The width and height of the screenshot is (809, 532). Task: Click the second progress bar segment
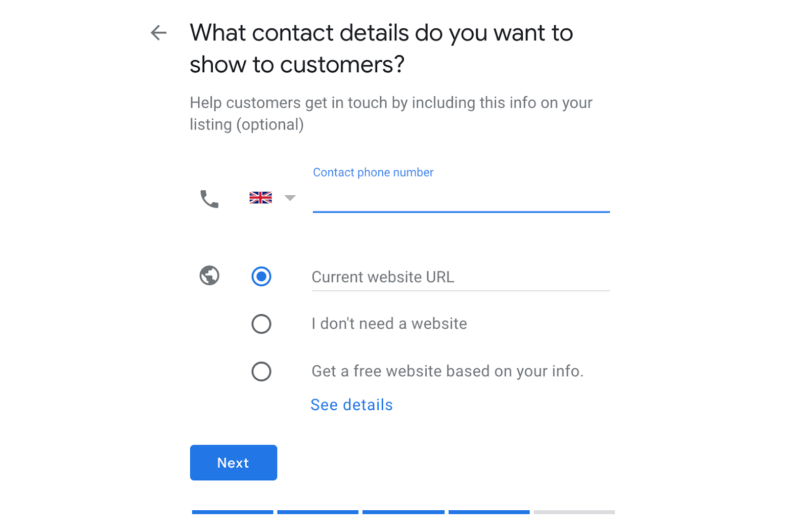(318, 512)
